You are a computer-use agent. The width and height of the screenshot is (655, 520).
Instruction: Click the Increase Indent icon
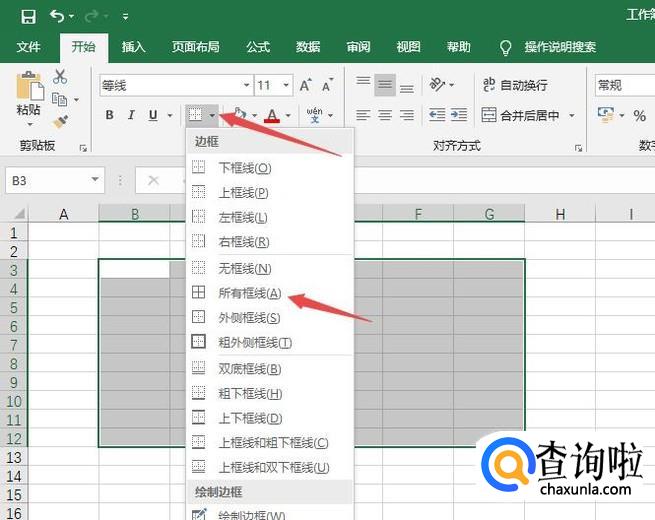pyautogui.click(x=459, y=115)
